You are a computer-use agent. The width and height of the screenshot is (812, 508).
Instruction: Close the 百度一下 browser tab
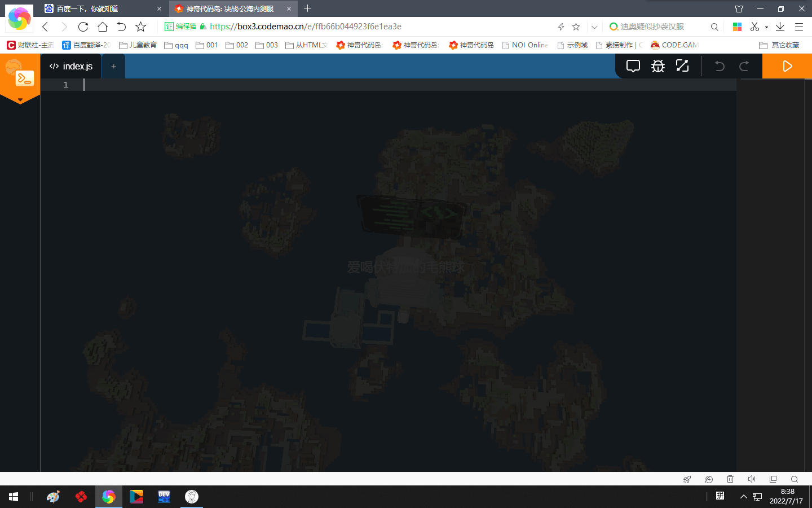159,9
